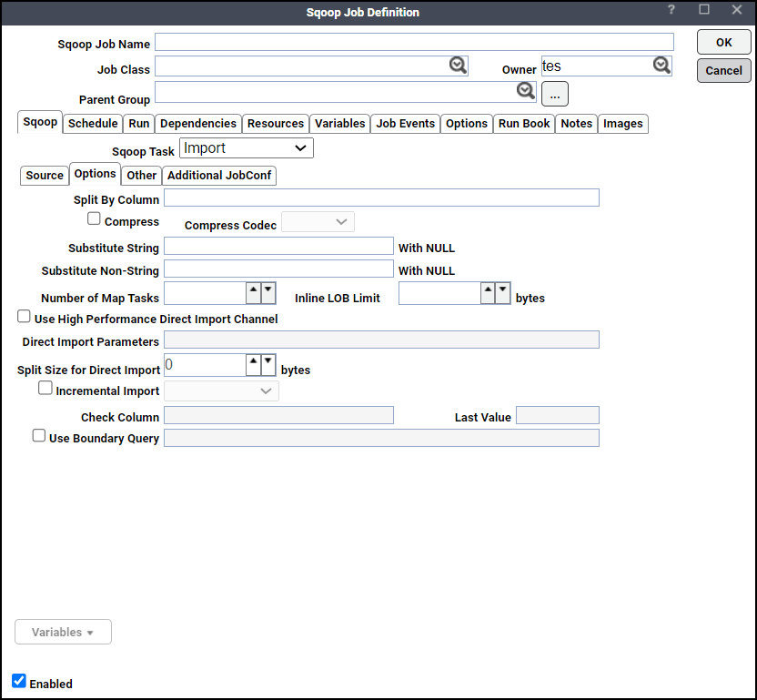Switch to the Images tab
Viewport: 757px width, 700px height.
pos(622,124)
